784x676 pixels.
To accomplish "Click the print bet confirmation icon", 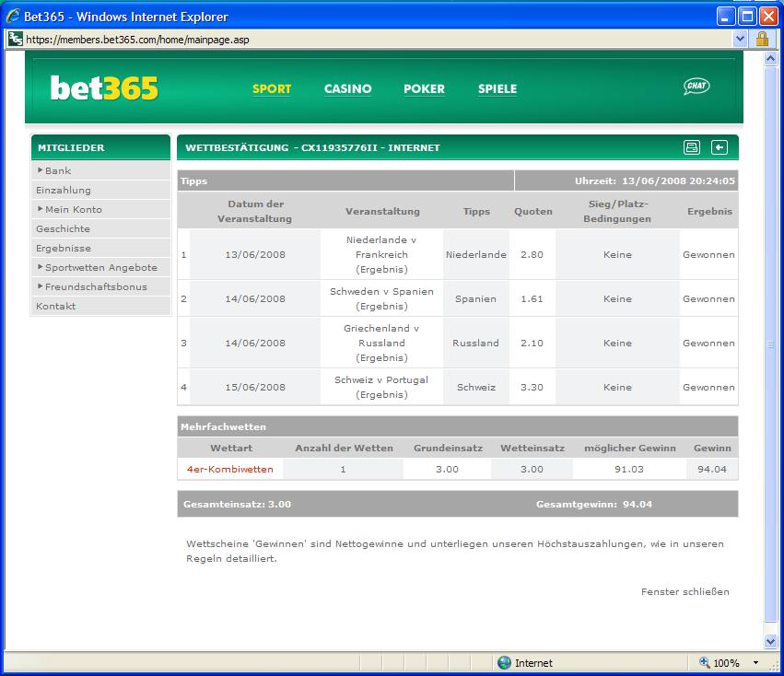I will pos(692,147).
